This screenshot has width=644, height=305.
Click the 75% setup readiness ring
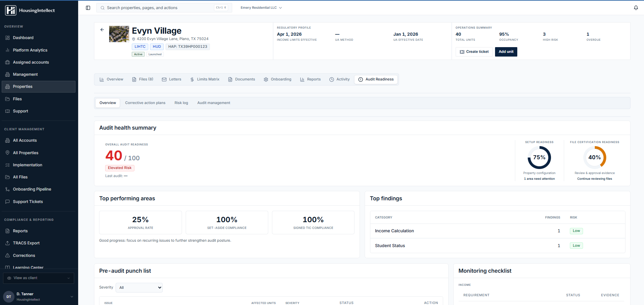click(539, 158)
